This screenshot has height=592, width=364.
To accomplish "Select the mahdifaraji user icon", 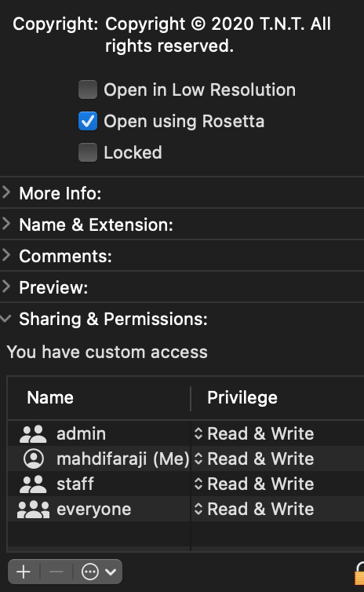I will coord(34,459).
